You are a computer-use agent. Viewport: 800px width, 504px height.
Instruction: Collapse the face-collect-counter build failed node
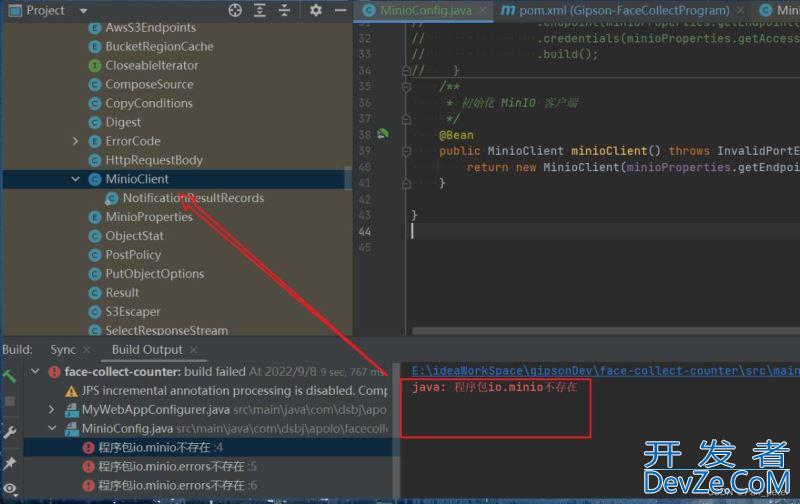pyautogui.click(x=35, y=371)
